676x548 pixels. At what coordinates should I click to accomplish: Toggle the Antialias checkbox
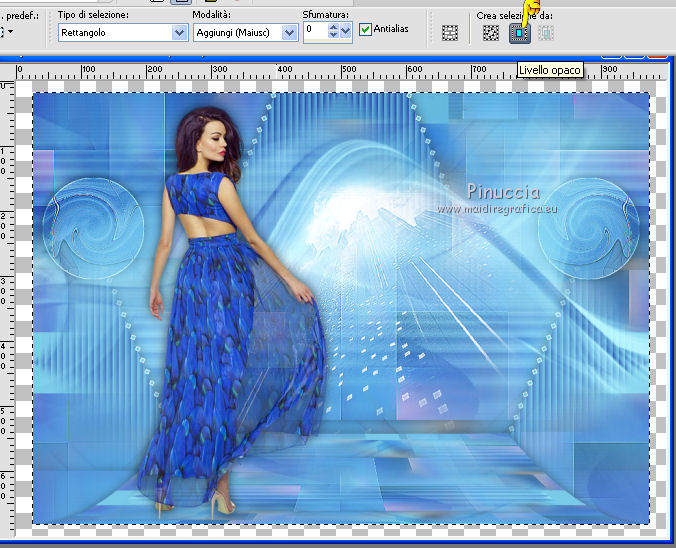366,30
